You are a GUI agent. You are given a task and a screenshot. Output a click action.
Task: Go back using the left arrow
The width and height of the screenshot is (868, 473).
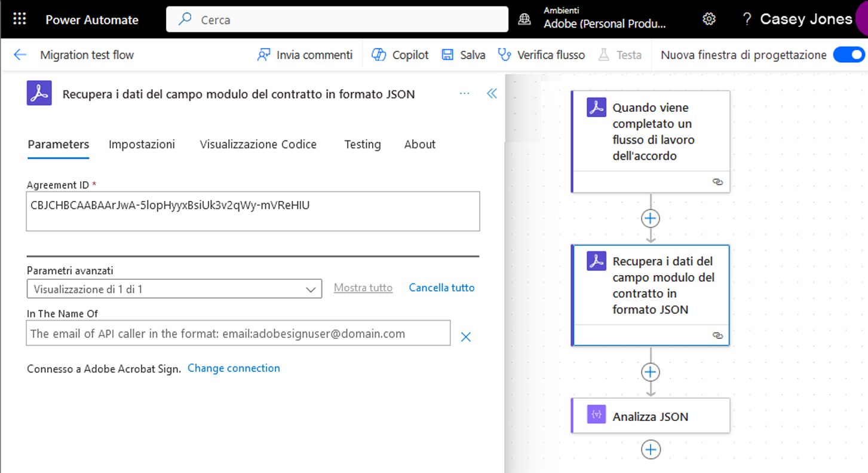pos(20,55)
